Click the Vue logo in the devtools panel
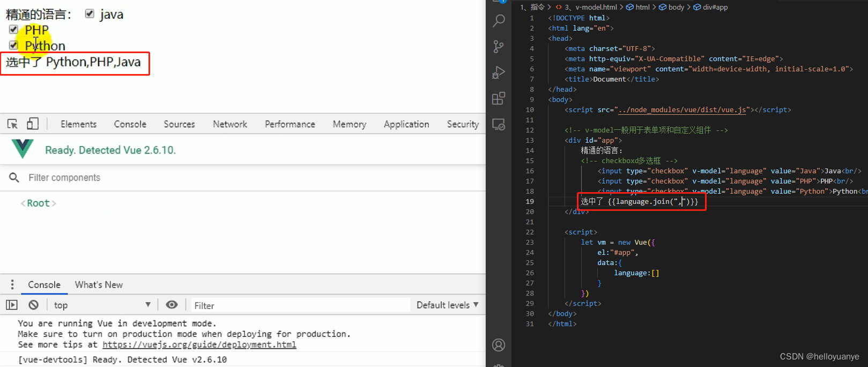The width and height of the screenshot is (868, 367). tap(23, 149)
